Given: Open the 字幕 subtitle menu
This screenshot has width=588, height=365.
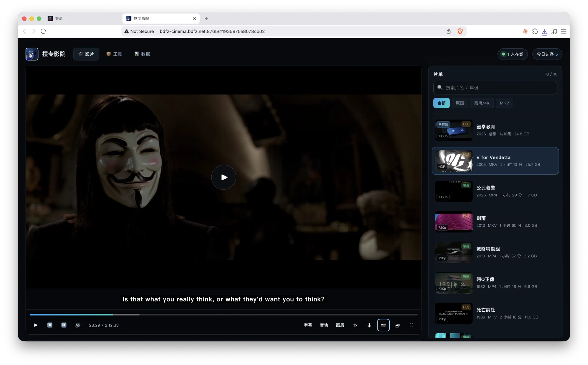Looking at the screenshot, I should [x=308, y=325].
